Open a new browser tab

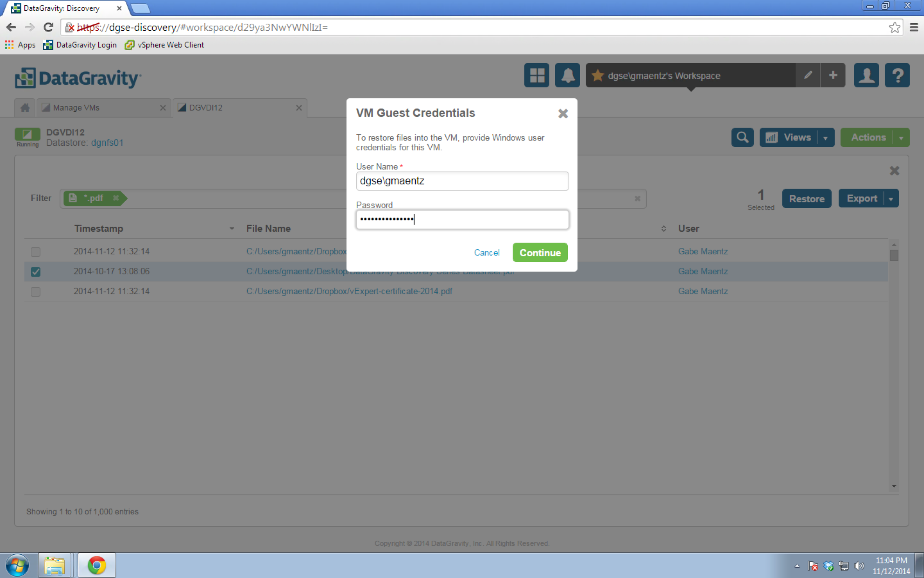pos(140,8)
